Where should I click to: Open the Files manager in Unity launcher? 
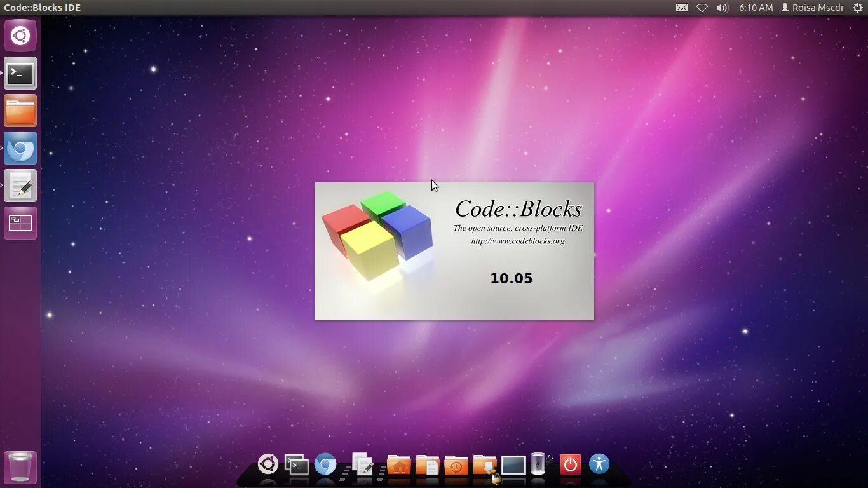click(x=20, y=111)
